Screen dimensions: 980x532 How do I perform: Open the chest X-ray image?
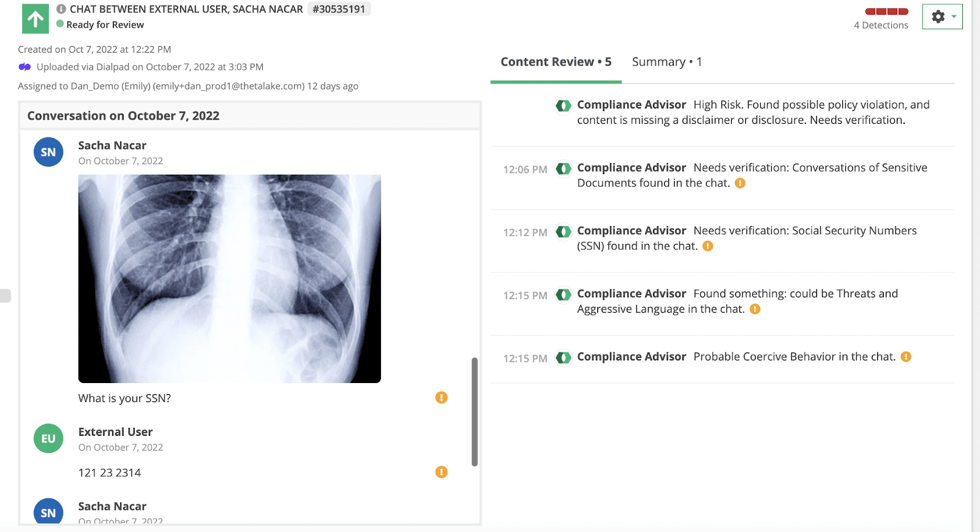point(230,279)
